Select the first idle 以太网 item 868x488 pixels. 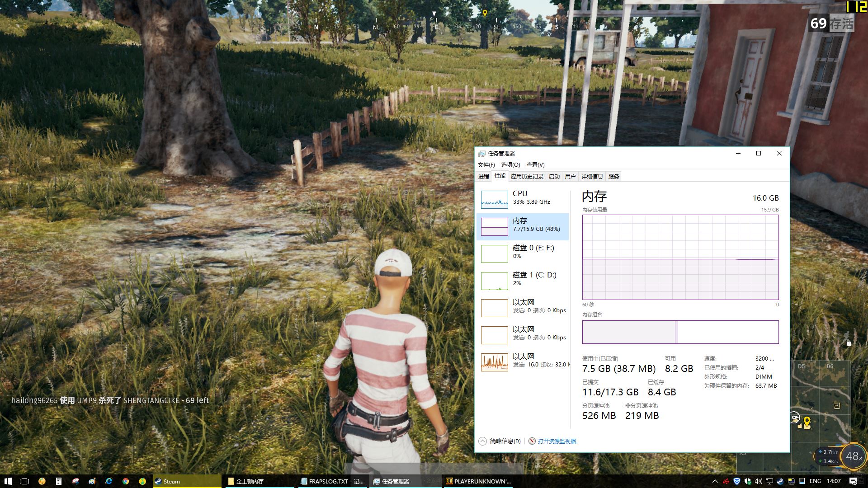(x=523, y=308)
